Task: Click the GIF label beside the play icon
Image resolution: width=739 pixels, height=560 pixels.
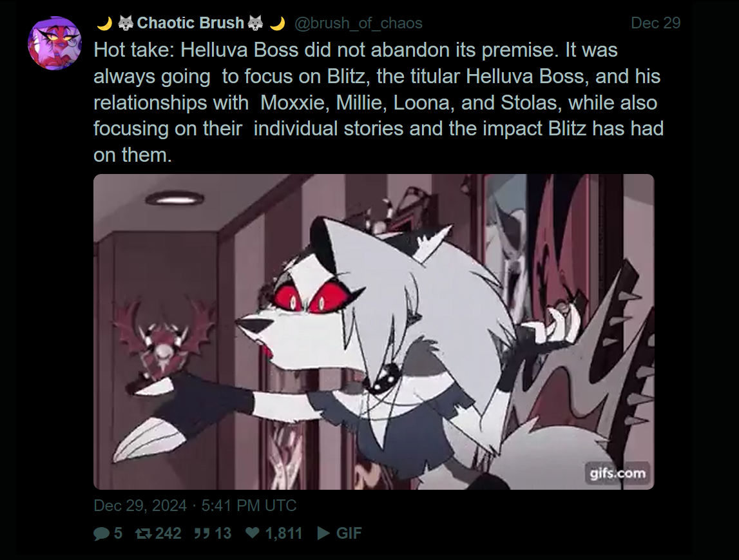Action: (x=349, y=533)
